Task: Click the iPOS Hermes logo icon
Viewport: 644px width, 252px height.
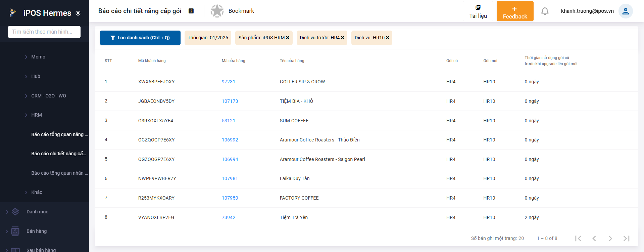Action: 12,13
